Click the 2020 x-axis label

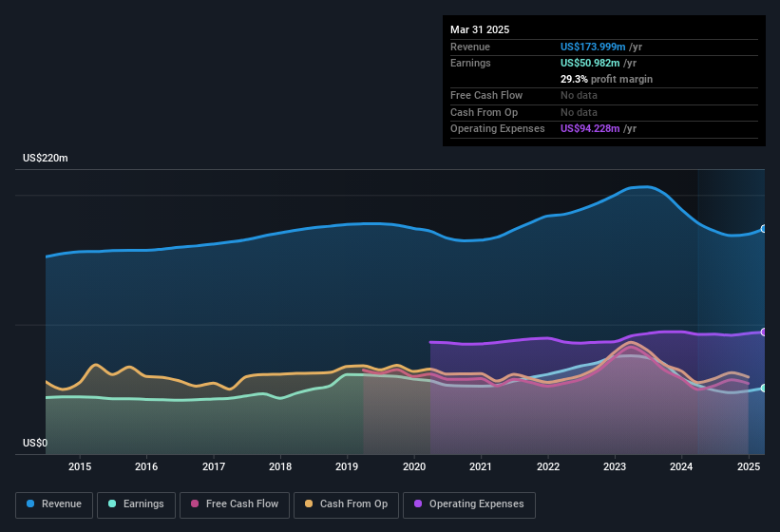(414, 466)
